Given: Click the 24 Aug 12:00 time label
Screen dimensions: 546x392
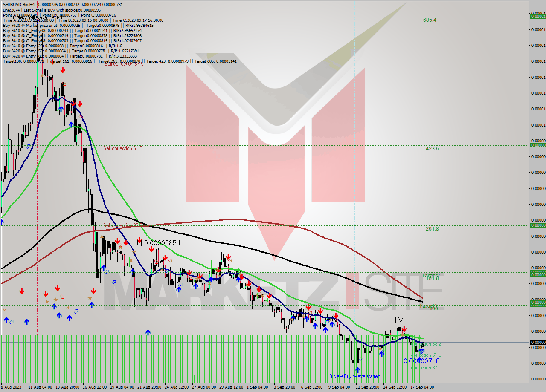Looking at the screenshot, I should 177,387.
